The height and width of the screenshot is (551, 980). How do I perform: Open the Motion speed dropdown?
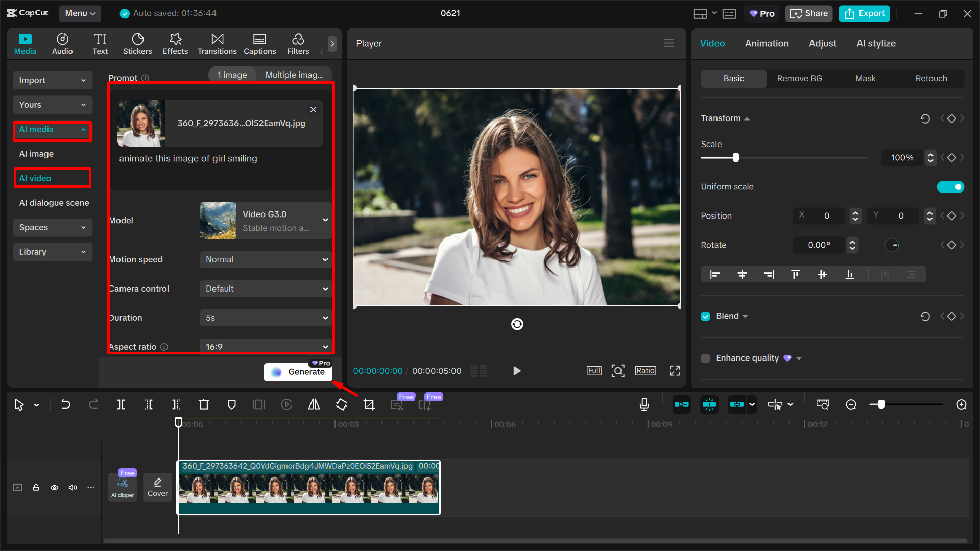265,259
